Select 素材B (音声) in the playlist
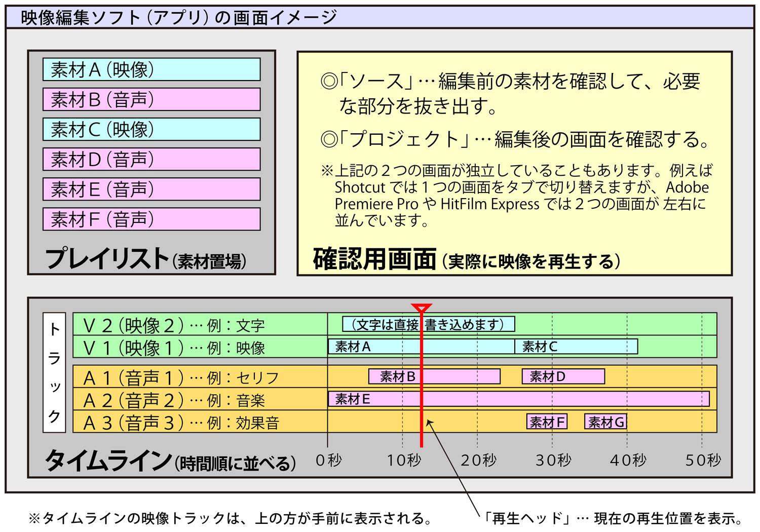The image size is (760, 532). pos(151,99)
